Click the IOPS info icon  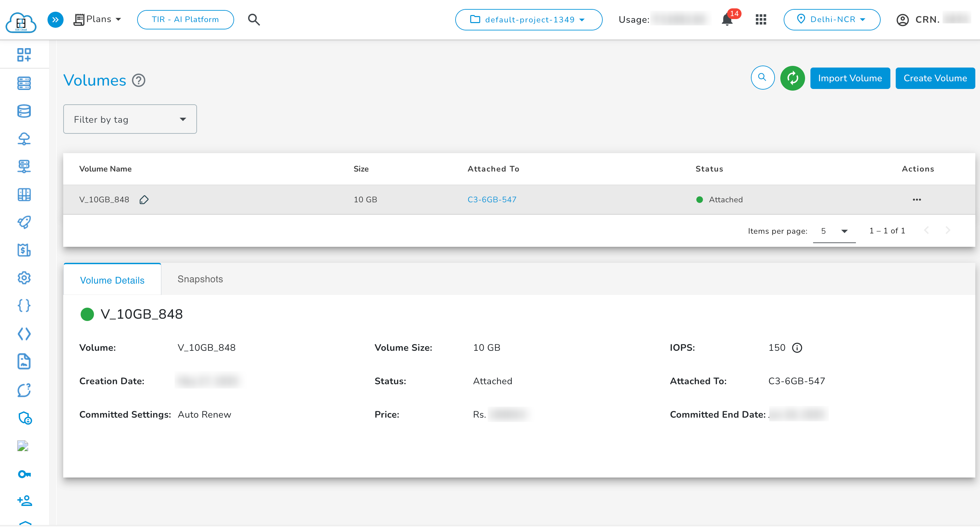pyautogui.click(x=797, y=348)
